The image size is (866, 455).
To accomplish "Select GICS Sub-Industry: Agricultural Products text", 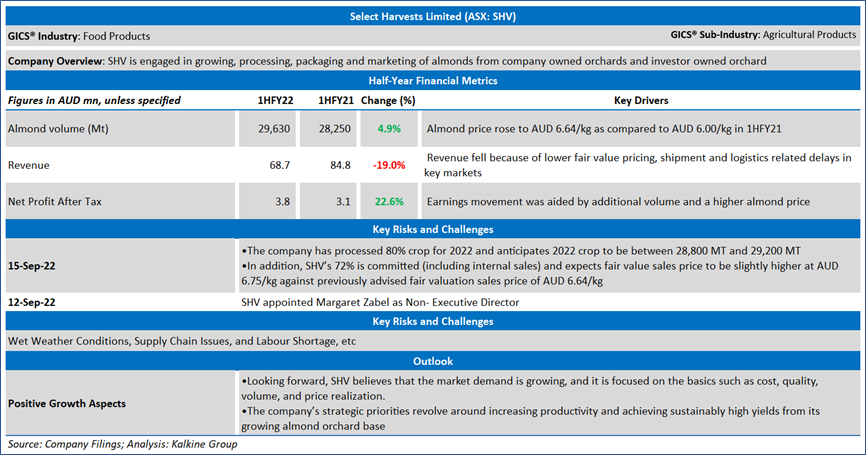I will click(x=763, y=35).
